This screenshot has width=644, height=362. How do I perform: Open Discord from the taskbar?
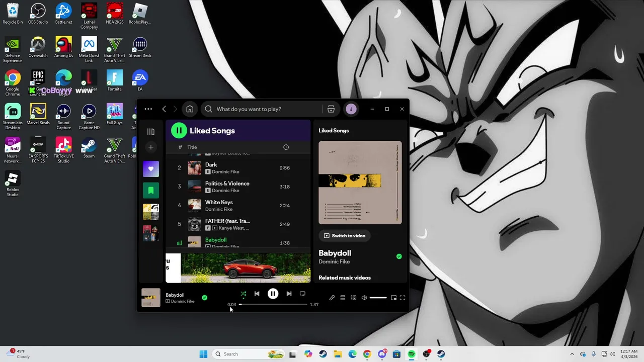pos(382,354)
